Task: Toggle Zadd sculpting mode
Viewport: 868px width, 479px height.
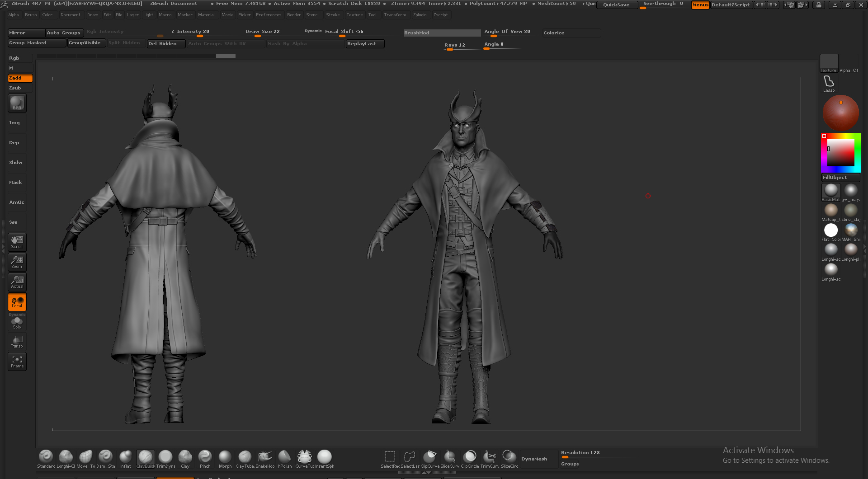Action: [20, 78]
